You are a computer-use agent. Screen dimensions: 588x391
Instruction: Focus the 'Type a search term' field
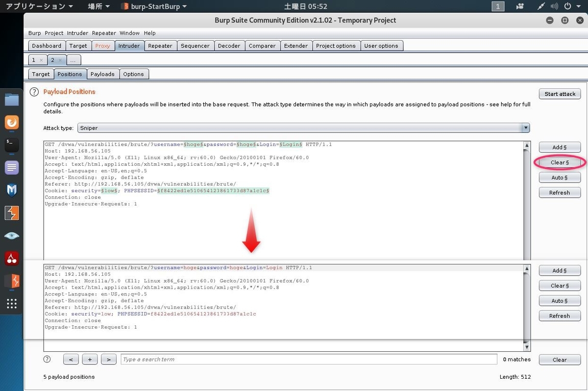(309, 359)
